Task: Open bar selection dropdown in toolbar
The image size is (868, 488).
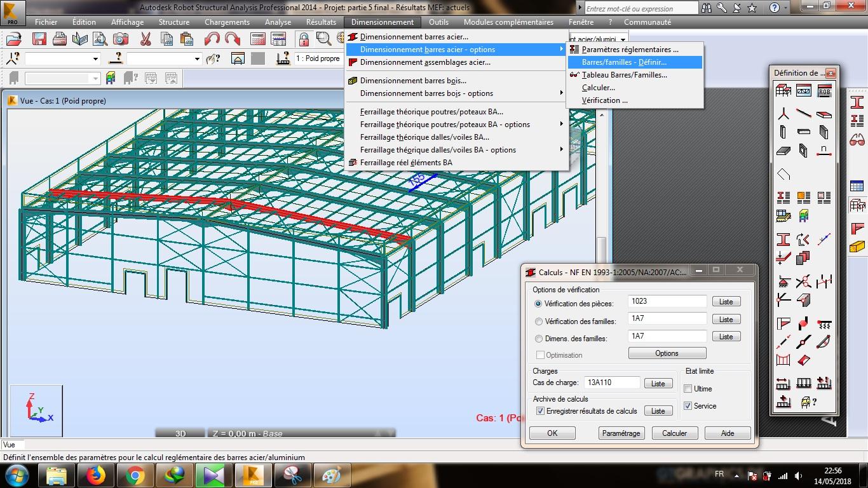Action: coord(198,59)
